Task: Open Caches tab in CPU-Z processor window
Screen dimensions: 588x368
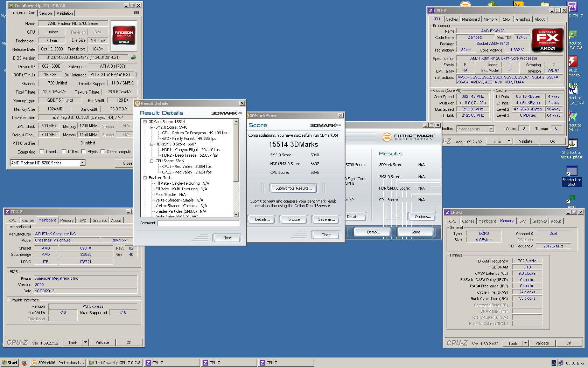Action: click(x=451, y=19)
